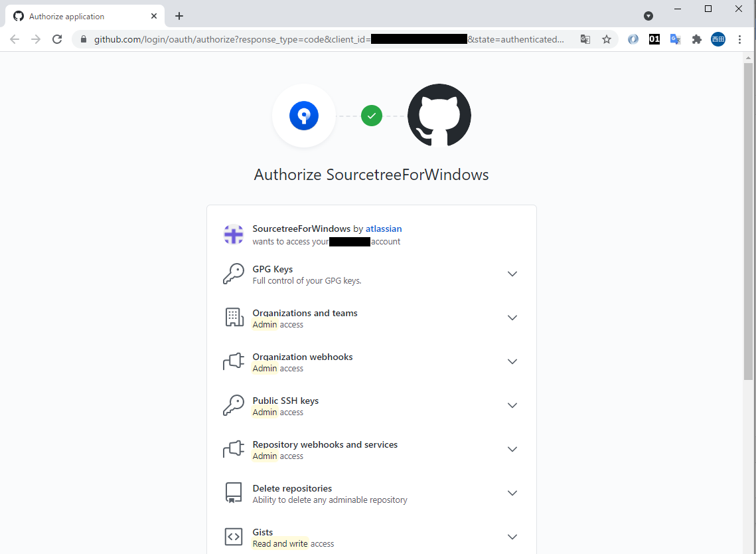Click the Google Translate extension icon
This screenshot has width=756, height=554.
pyautogui.click(x=675, y=39)
